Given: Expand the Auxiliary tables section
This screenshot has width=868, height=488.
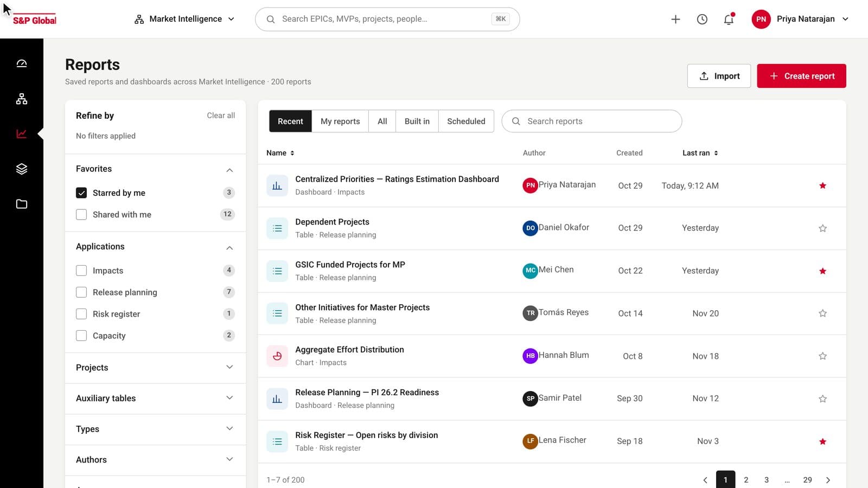Looking at the screenshot, I should click(x=229, y=398).
